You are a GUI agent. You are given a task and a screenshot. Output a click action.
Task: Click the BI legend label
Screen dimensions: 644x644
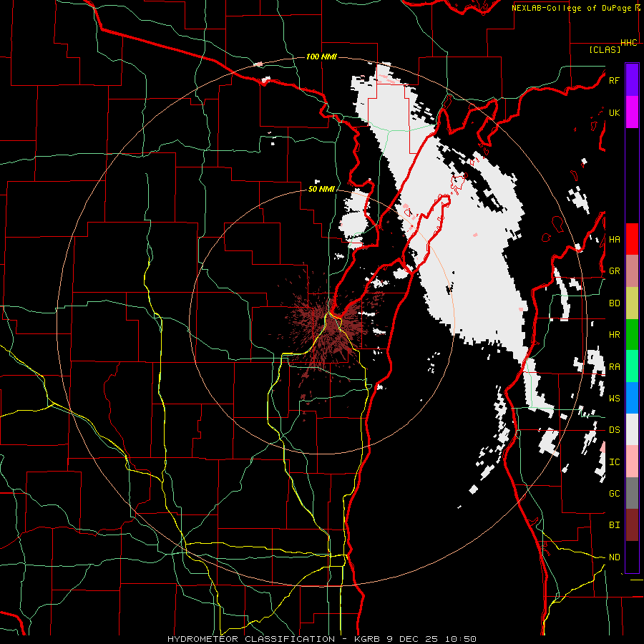tap(614, 525)
